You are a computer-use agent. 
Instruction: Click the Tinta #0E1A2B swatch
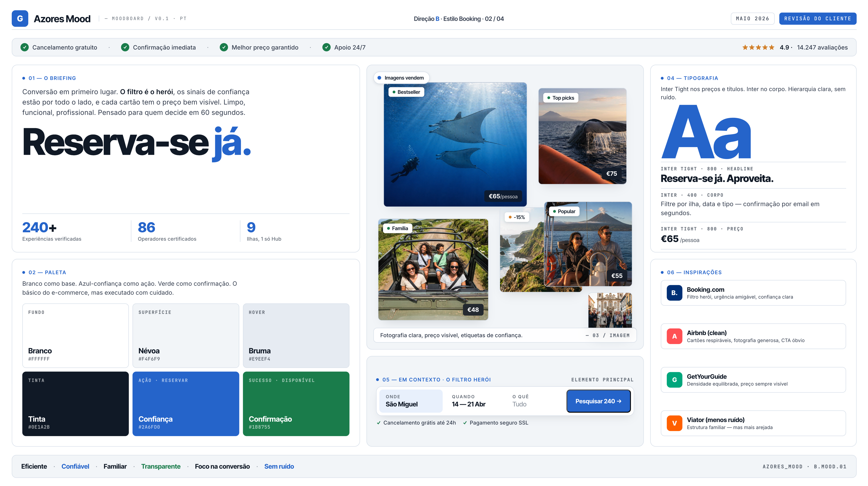coord(75,404)
